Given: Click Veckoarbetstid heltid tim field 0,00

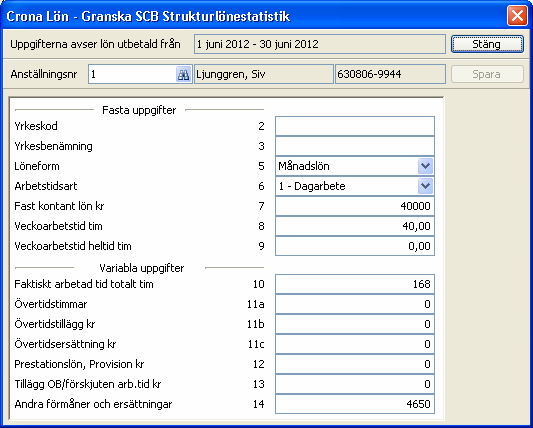Looking at the screenshot, I should click(x=355, y=246).
